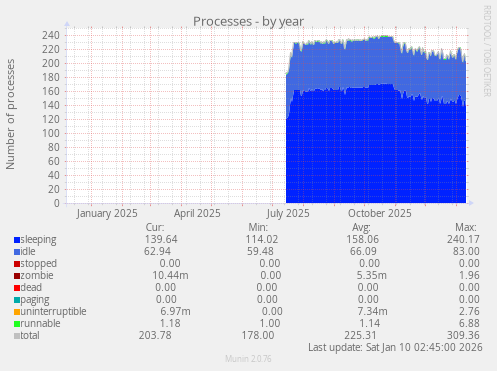Viewport: 497px width, 371px height.
Task: Click the sleeping legend color swatch
Action: click(x=17, y=240)
